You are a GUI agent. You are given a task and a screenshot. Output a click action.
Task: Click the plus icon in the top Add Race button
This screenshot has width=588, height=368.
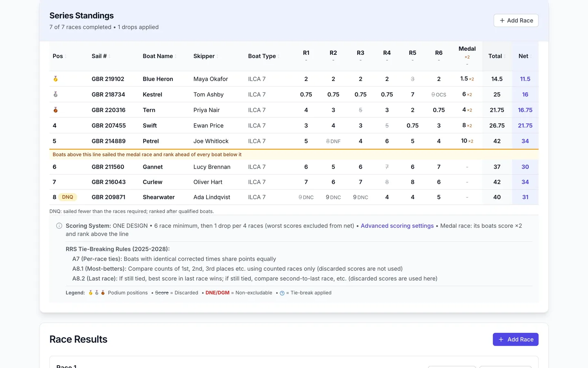click(x=502, y=20)
